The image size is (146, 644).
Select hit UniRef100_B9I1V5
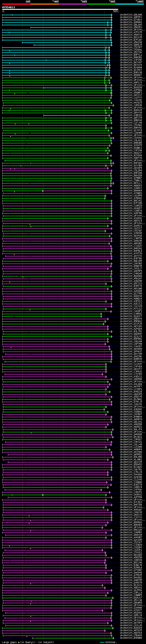click(x=131, y=37)
